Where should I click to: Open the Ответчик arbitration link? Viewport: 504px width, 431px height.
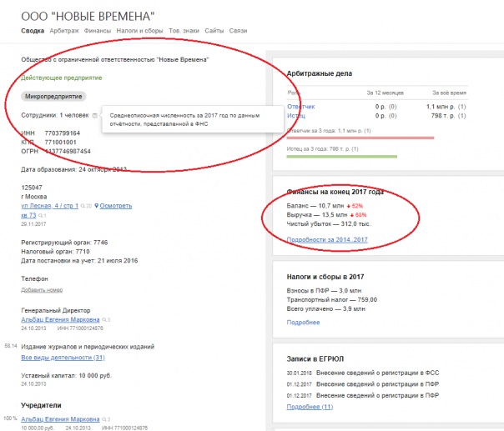click(300, 107)
